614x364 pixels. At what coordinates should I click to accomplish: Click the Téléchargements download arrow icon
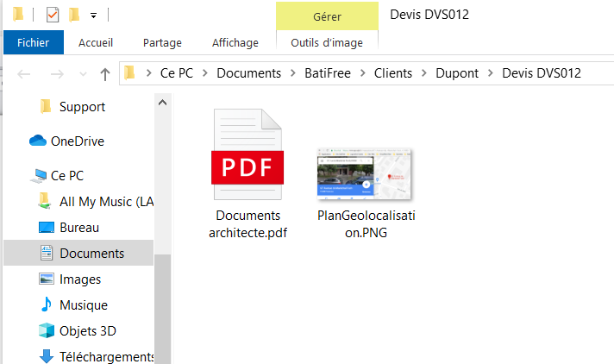pos(47,356)
